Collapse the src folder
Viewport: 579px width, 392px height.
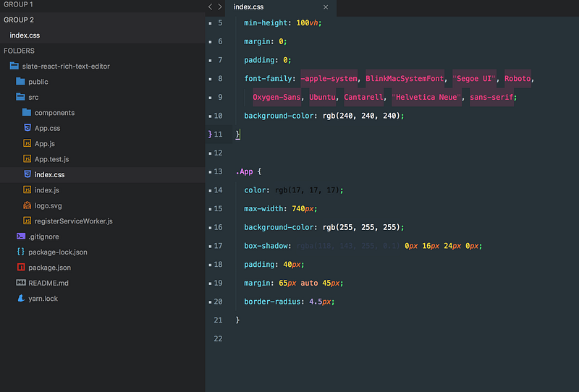[x=20, y=97]
